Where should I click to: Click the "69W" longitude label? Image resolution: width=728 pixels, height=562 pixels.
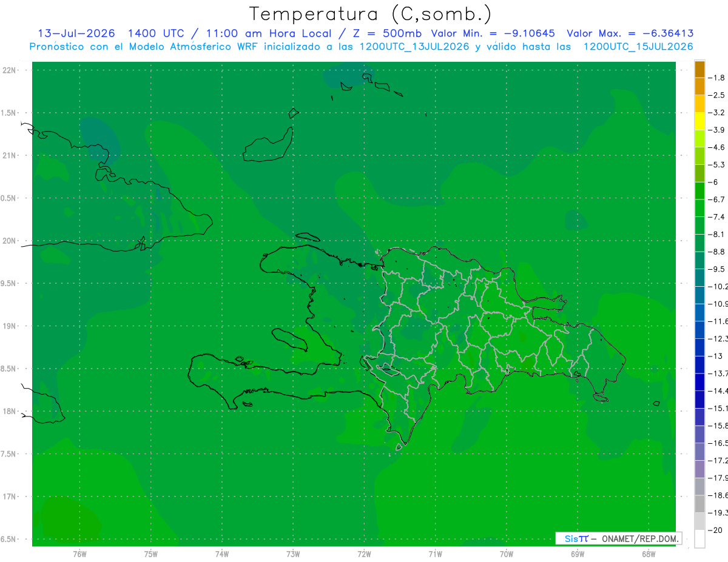pyautogui.click(x=578, y=554)
